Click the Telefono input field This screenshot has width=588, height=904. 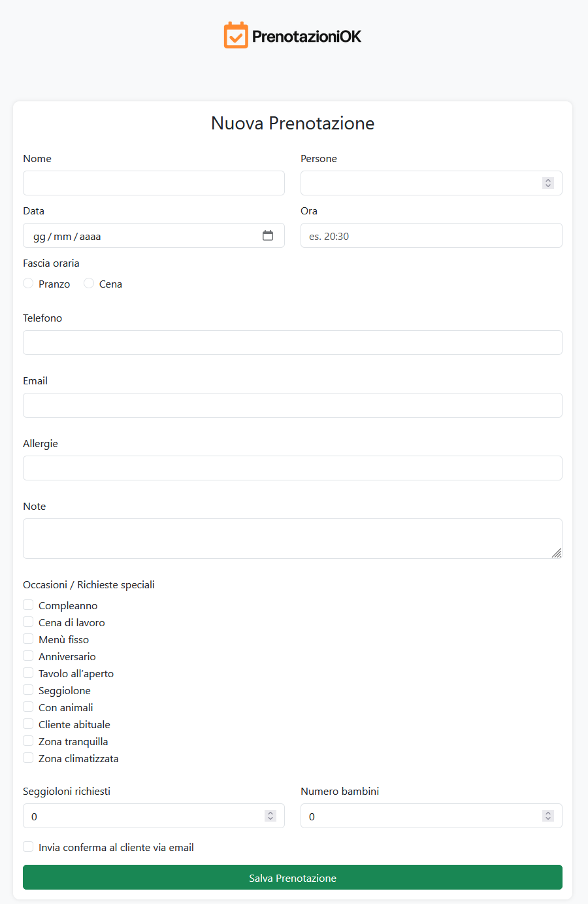(293, 343)
